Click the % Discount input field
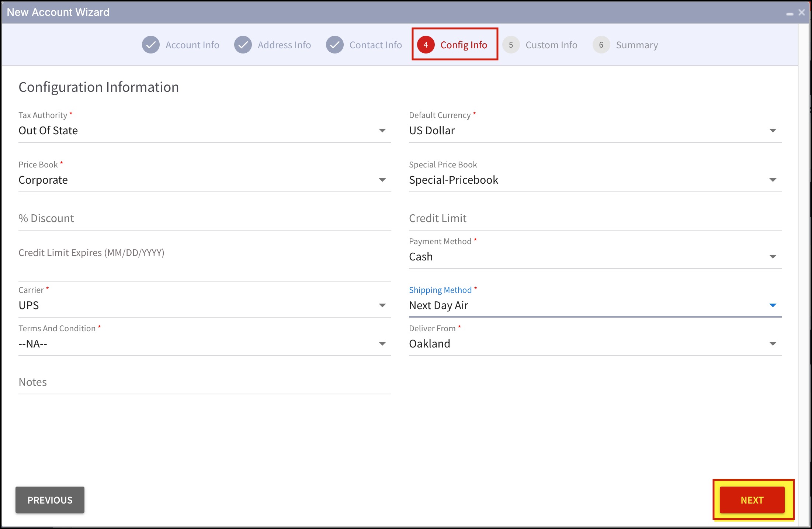 205,218
